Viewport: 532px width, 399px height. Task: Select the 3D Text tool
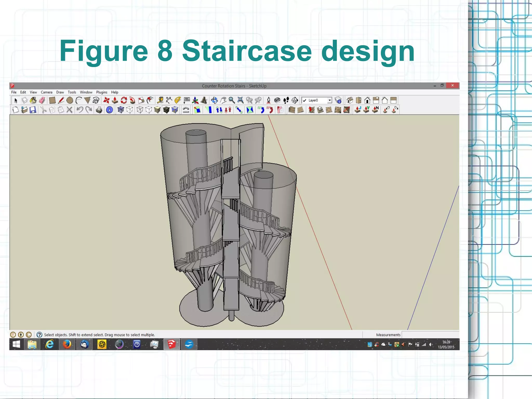(x=204, y=100)
